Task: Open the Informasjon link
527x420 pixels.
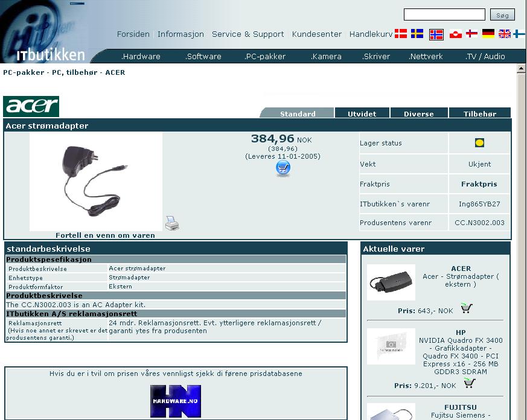Action: 181,34
